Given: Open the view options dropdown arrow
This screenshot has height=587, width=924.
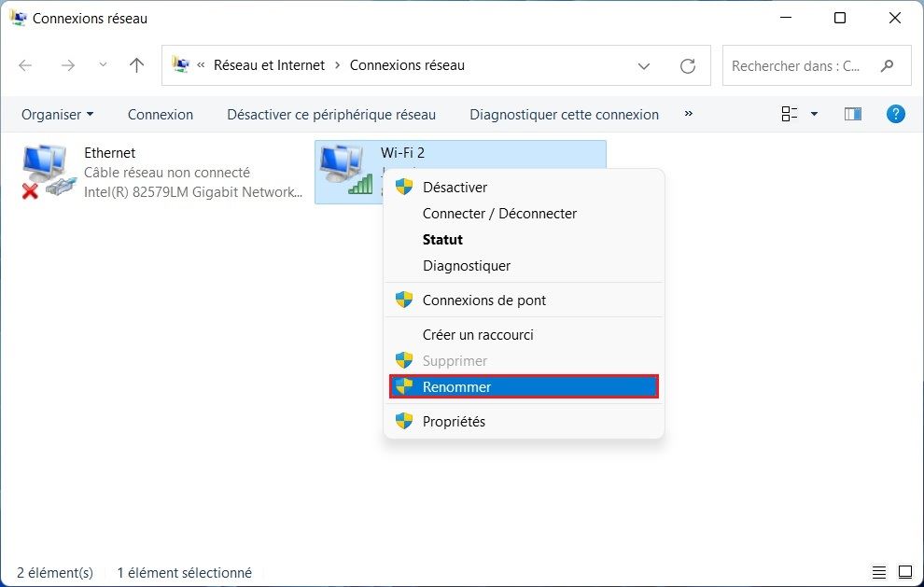Looking at the screenshot, I should pyautogui.click(x=814, y=114).
